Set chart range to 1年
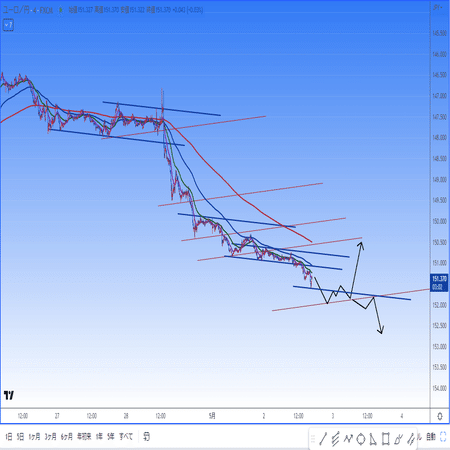 pos(99,437)
